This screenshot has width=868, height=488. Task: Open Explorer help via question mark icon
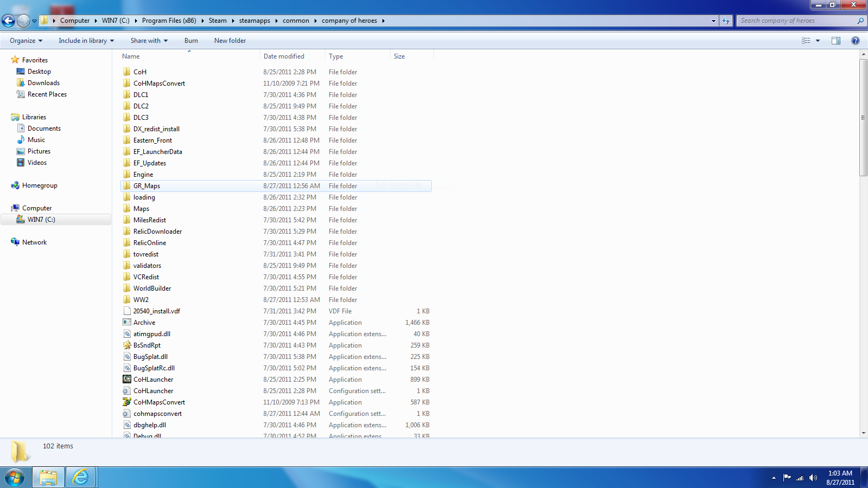(x=856, y=41)
